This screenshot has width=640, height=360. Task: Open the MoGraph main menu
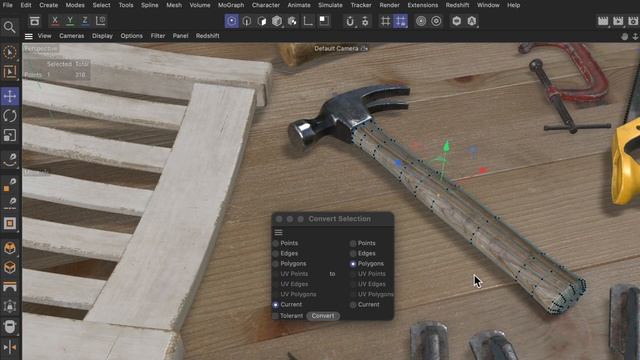[x=231, y=5]
